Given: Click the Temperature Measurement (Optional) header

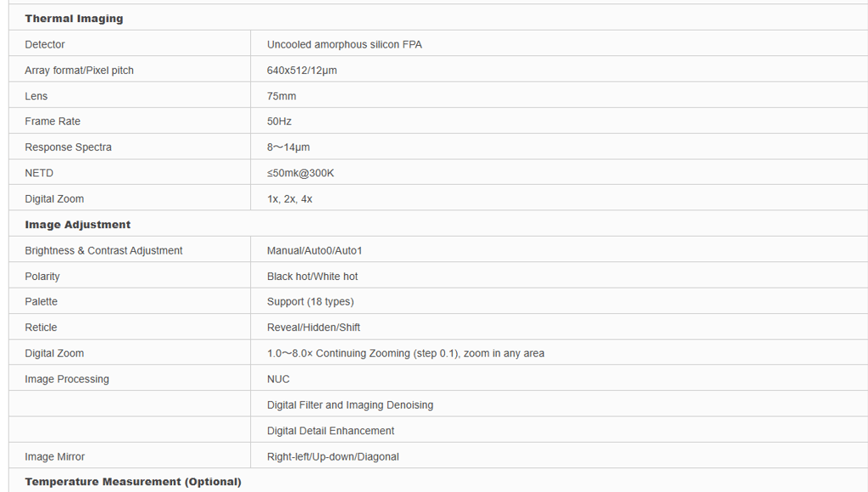Looking at the screenshot, I should tap(133, 482).
